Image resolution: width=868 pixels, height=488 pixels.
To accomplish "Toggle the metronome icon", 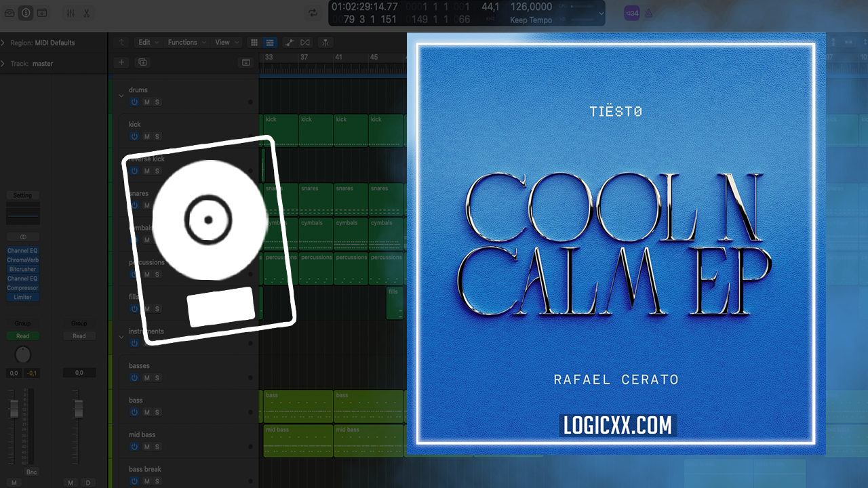I will pyautogui.click(x=649, y=12).
